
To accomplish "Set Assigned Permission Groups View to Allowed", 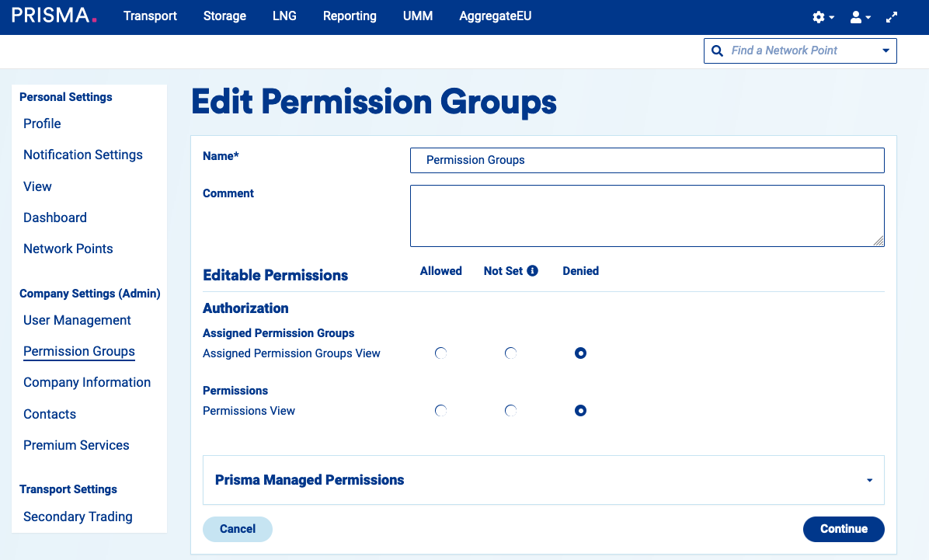I will [x=441, y=353].
